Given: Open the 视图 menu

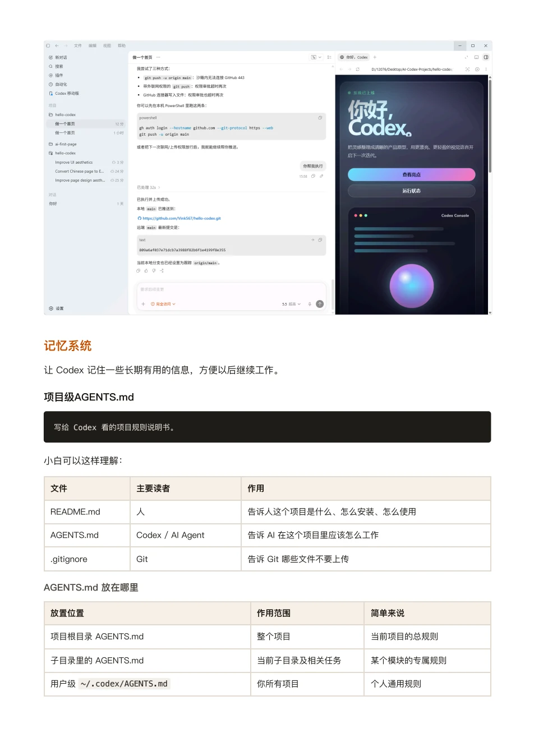Looking at the screenshot, I should [107, 45].
